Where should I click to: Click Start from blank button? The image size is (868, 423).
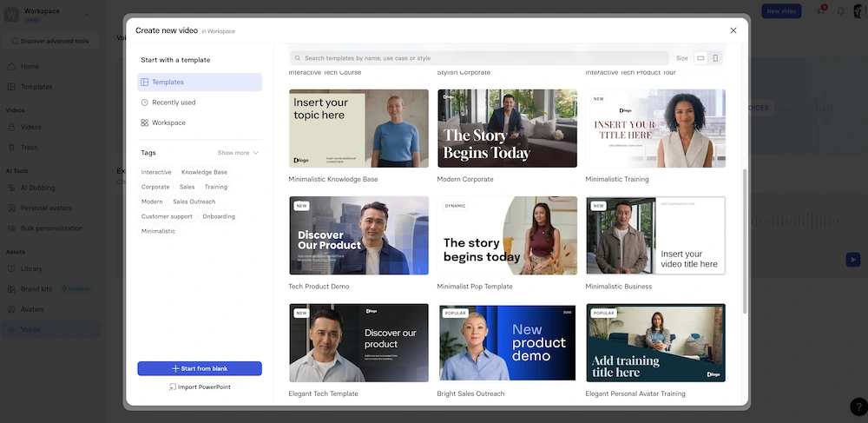point(200,369)
